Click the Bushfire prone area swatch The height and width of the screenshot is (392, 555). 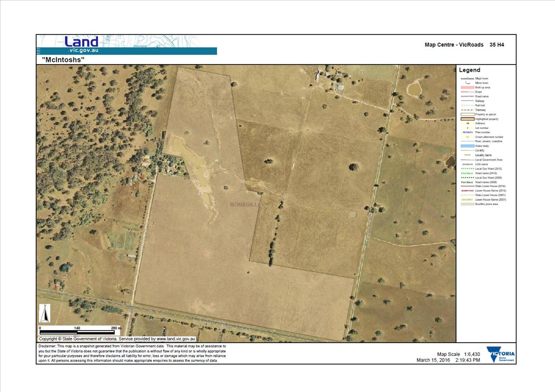pos(467,204)
